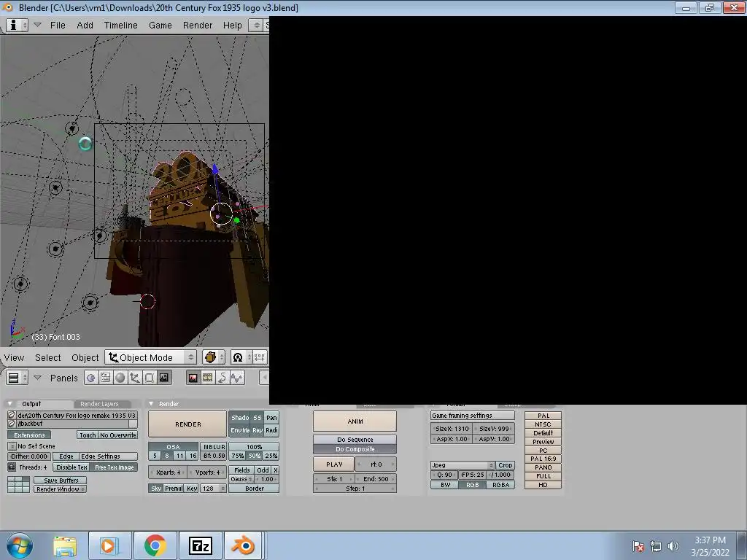Open the Timeline menu
This screenshot has height=560, width=747.
pos(120,26)
